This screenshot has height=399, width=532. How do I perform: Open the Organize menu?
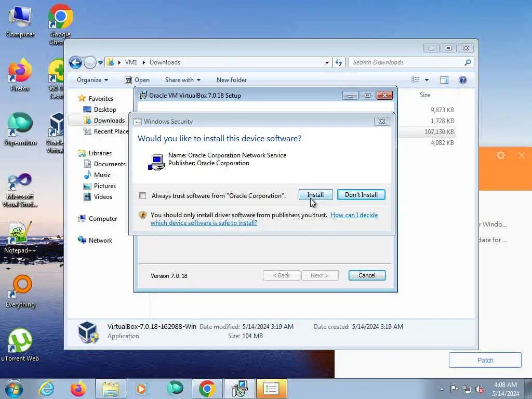[x=92, y=80]
